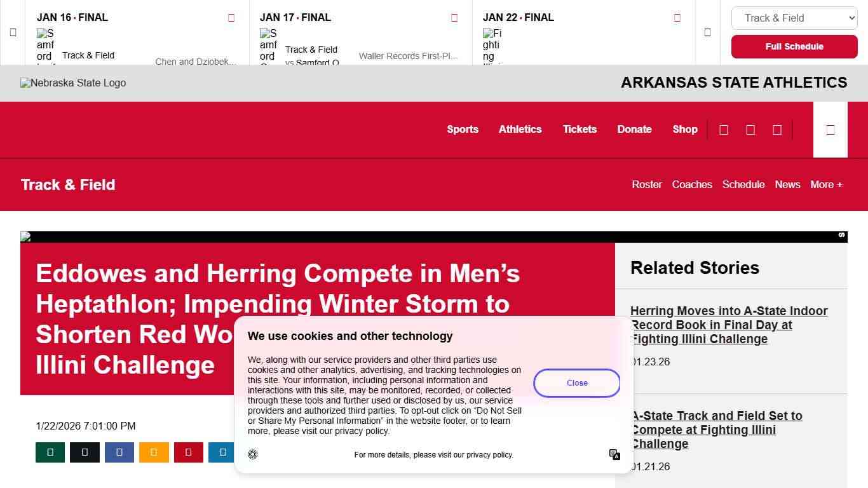This screenshot has height=488, width=868.
Task: Click the calendar icon on the JAN 17 score
Action: pos(454,17)
